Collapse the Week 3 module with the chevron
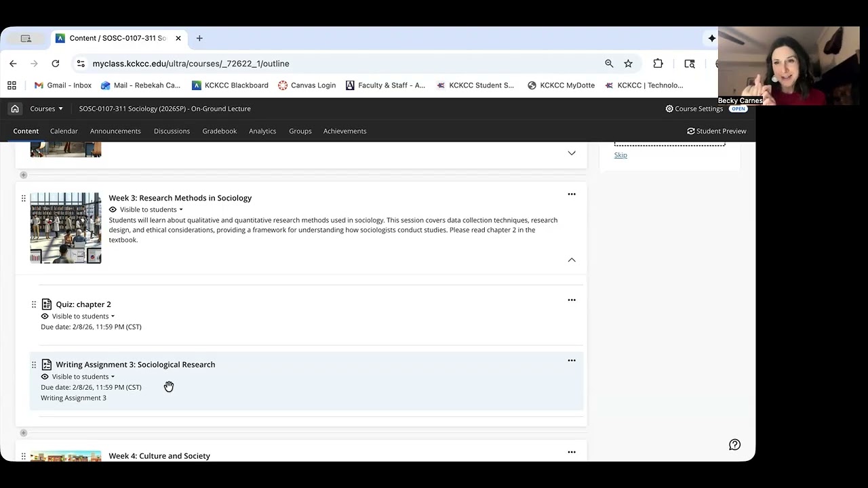Viewport: 868px width, 488px height. pyautogui.click(x=572, y=260)
